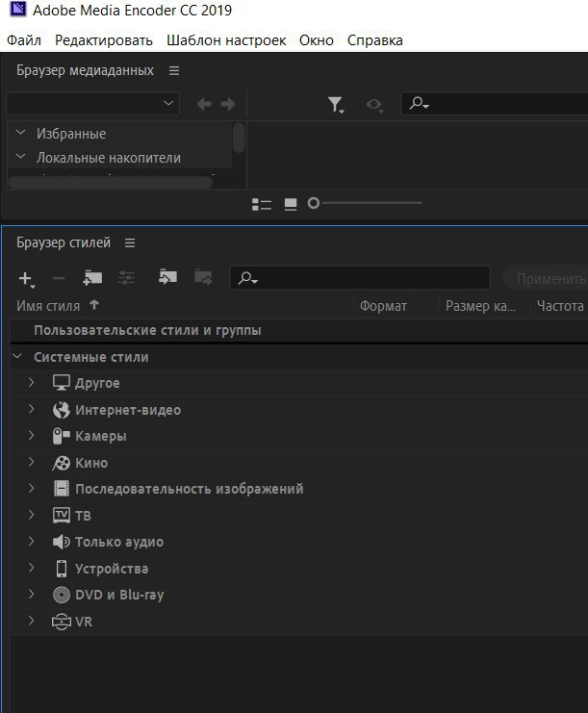Screen dimensions: 588x713
Task: Collapse the Локальные накопители section
Action: tap(20, 157)
